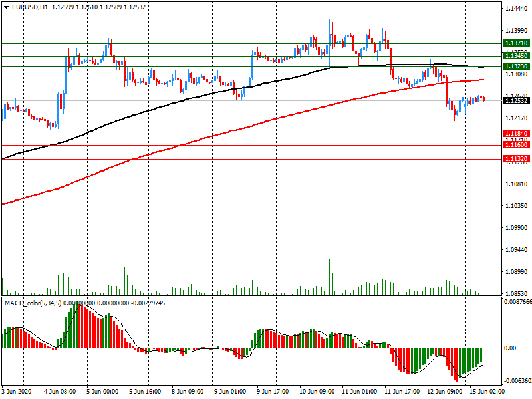The image size is (532, 399).
Task: Click the EURUSD,H1 symbol title text
Action: click(30, 7)
